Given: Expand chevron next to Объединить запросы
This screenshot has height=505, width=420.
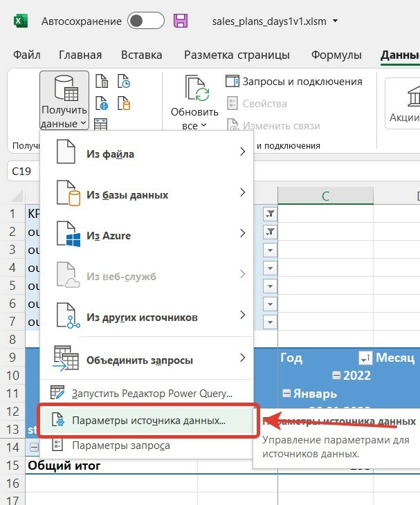Looking at the screenshot, I should click(x=243, y=358).
